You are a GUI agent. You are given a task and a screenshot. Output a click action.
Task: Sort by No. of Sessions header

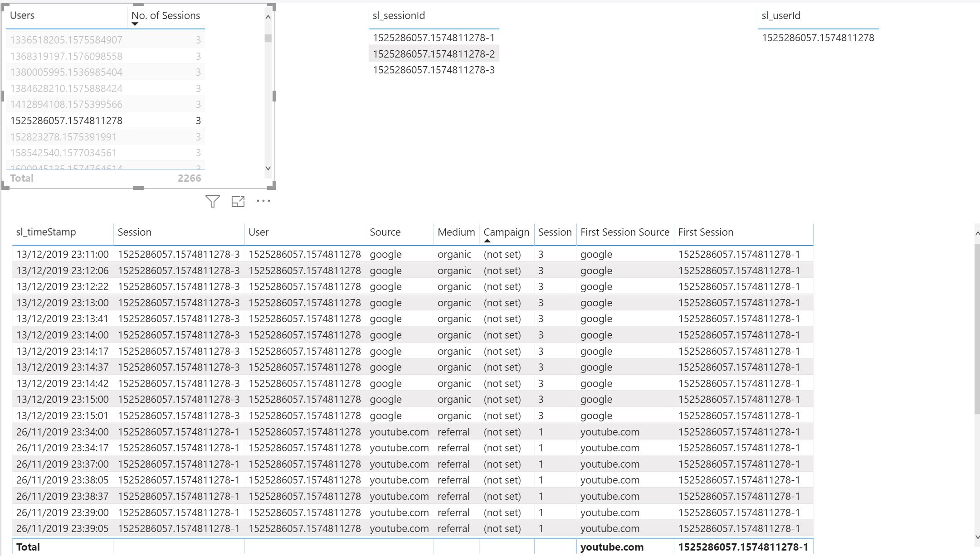pos(166,15)
